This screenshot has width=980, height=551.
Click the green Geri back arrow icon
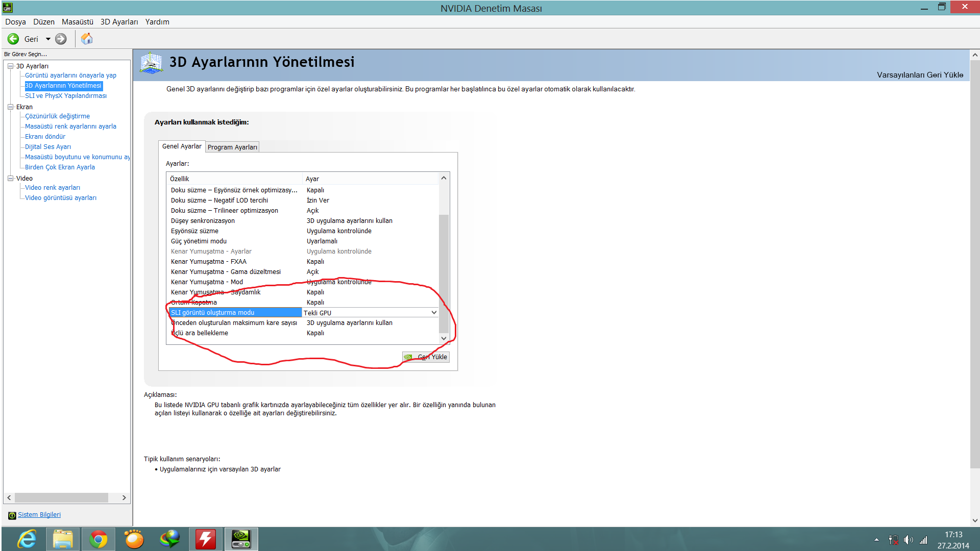(13, 39)
